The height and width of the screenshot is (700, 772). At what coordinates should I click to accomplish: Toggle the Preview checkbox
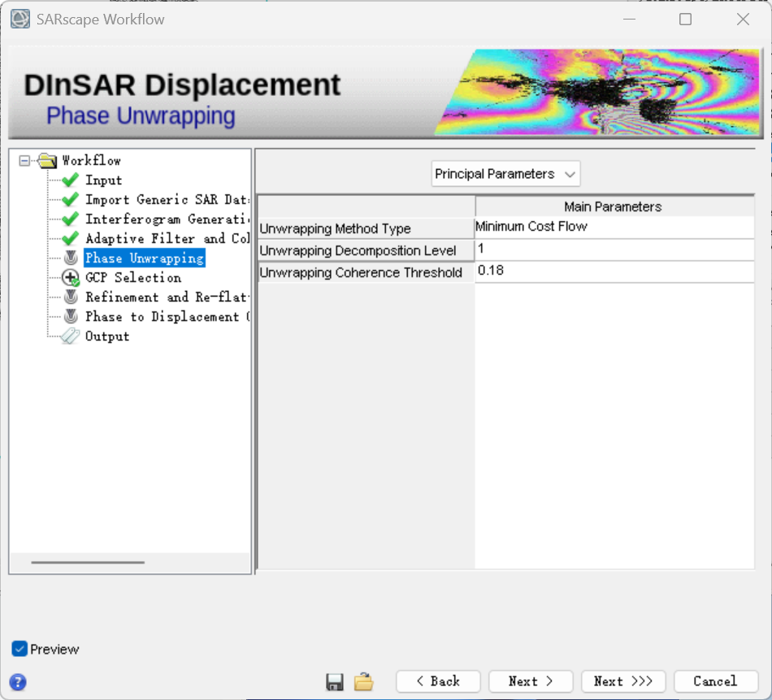[20, 649]
